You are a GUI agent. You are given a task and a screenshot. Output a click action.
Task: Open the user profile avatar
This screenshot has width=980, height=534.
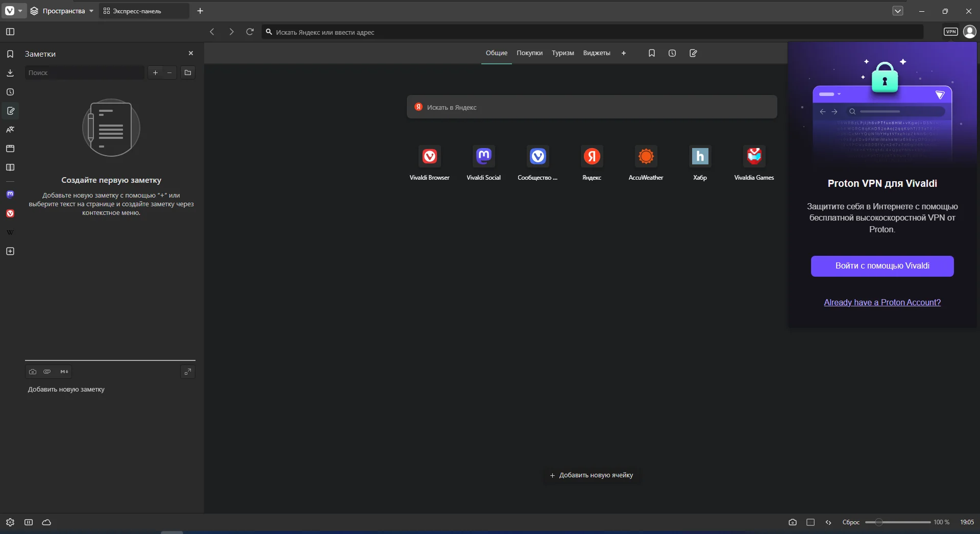tap(969, 32)
